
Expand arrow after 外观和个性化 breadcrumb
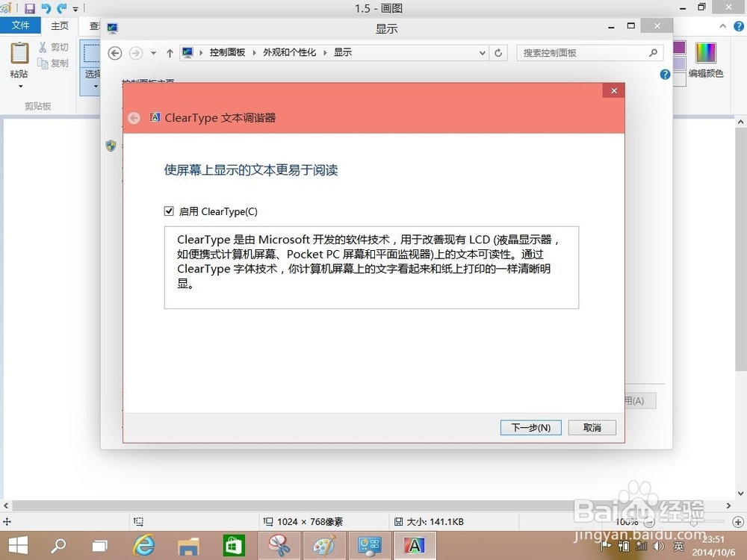(325, 53)
